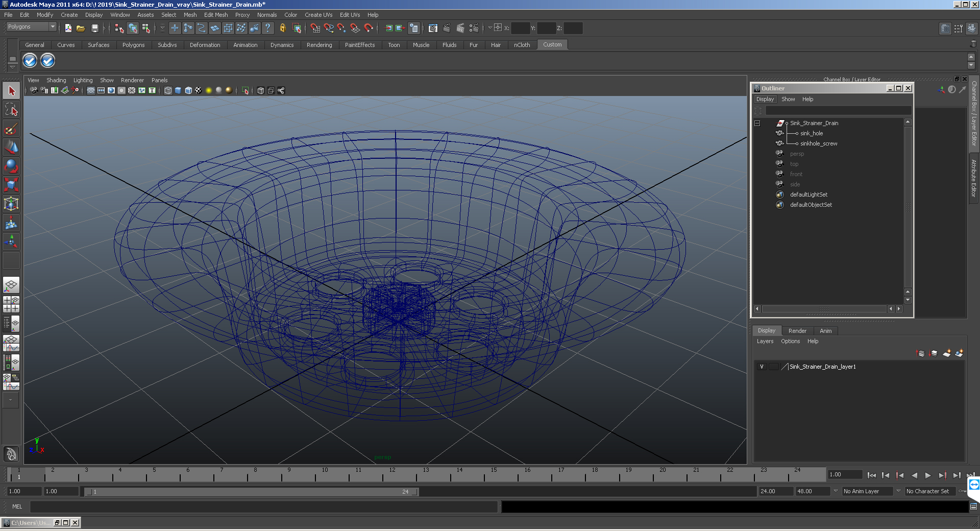
Task: Click Select by hierarchy mode icon
Action: tap(119, 28)
